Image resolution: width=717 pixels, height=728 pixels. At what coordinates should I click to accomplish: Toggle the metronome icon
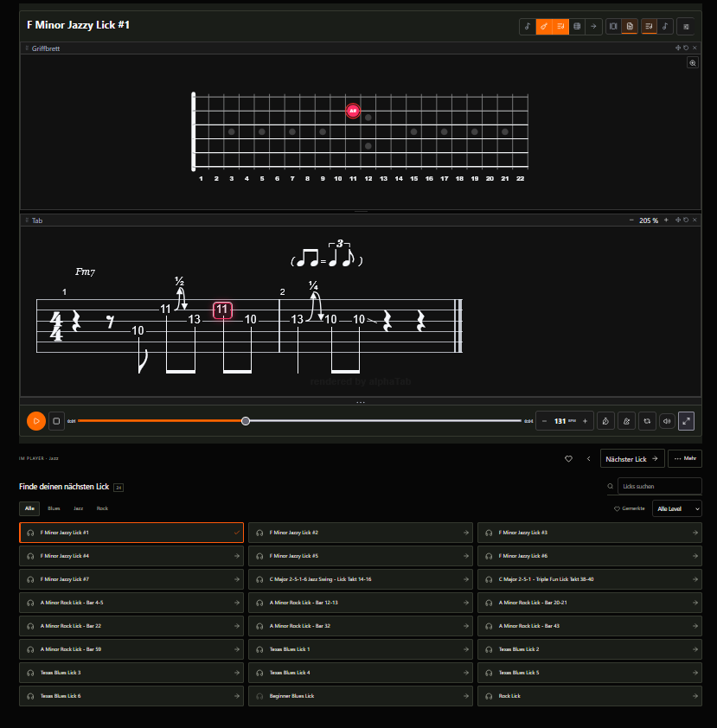pos(626,421)
